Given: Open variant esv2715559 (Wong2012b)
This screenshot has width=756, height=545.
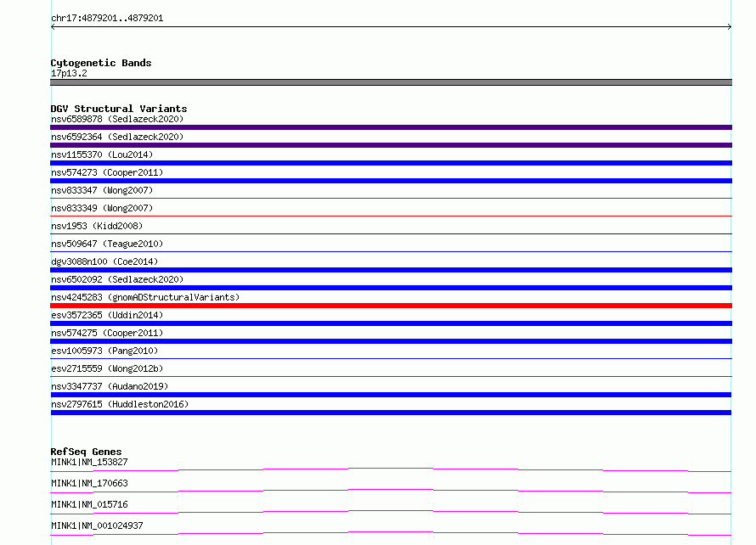Looking at the screenshot, I should pos(107,368).
